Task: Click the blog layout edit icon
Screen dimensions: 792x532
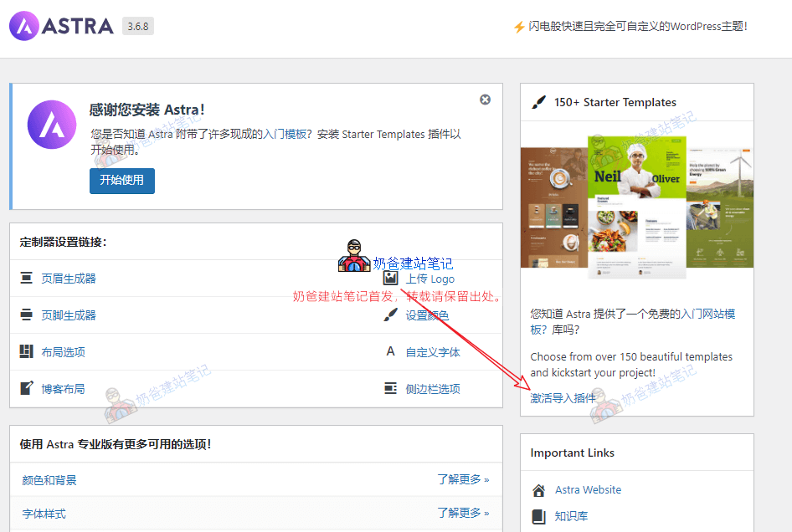Action: 27,389
